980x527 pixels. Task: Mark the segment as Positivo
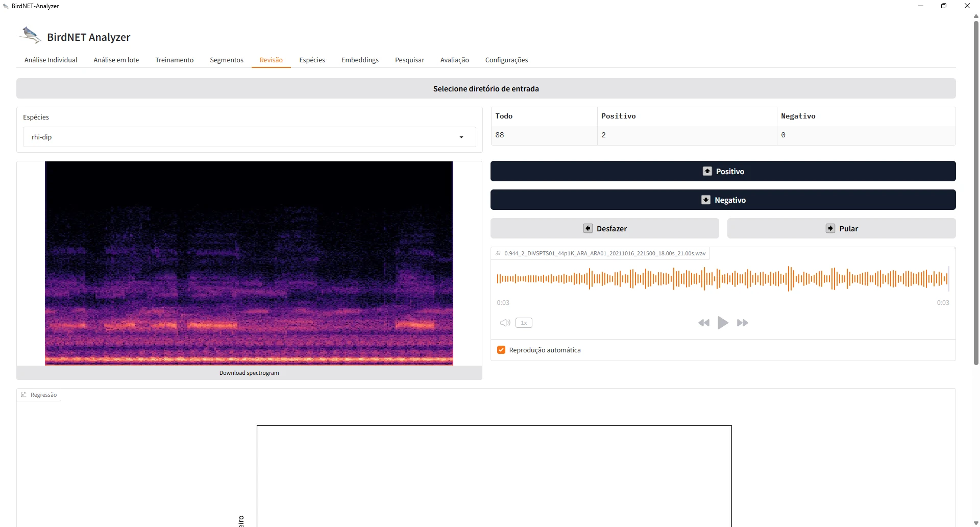coord(723,171)
